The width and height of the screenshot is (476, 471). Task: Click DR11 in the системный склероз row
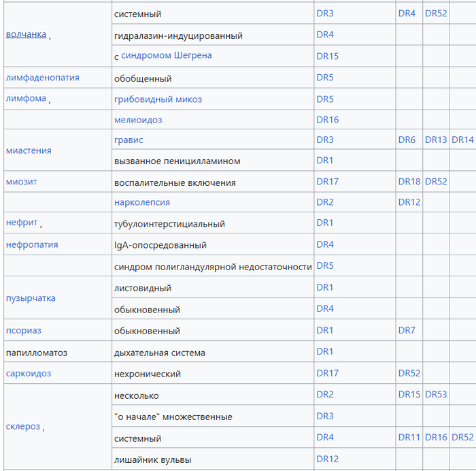click(409, 438)
